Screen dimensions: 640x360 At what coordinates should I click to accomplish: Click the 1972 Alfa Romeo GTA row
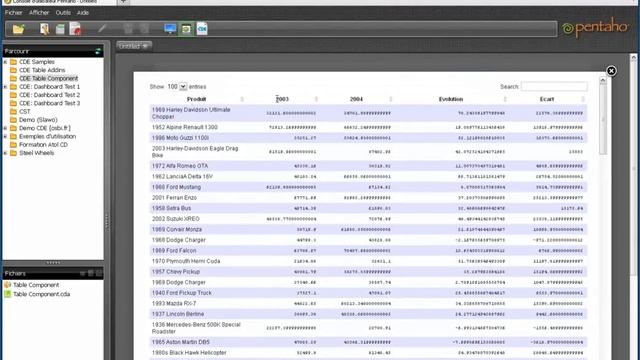(368, 166)
